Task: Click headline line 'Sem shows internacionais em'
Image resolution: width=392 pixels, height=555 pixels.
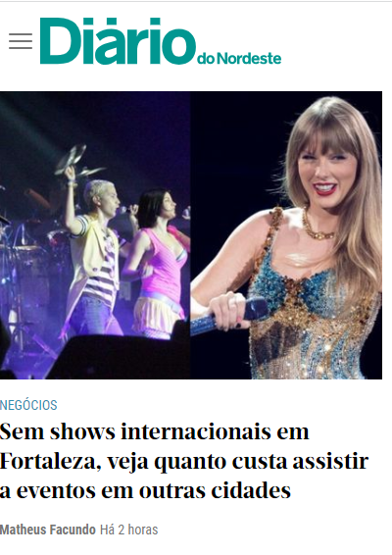Action: [x=155, y=431]
